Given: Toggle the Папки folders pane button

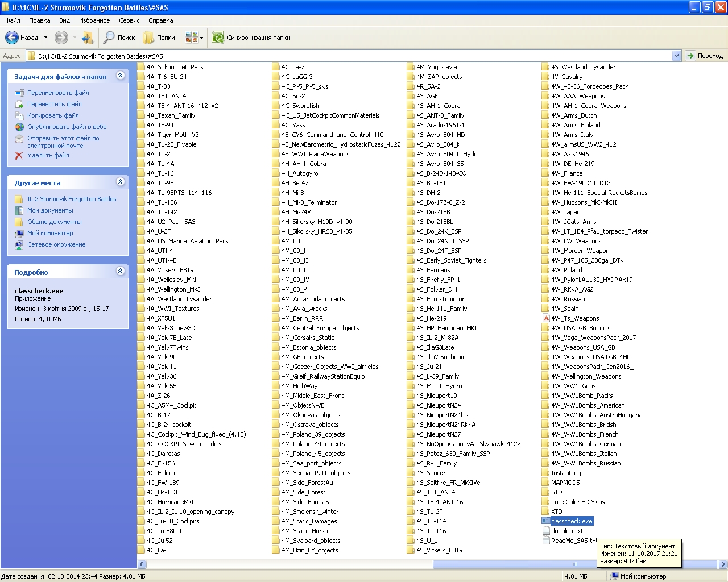Looking at the screenshot, I should [x=159, y=38].
